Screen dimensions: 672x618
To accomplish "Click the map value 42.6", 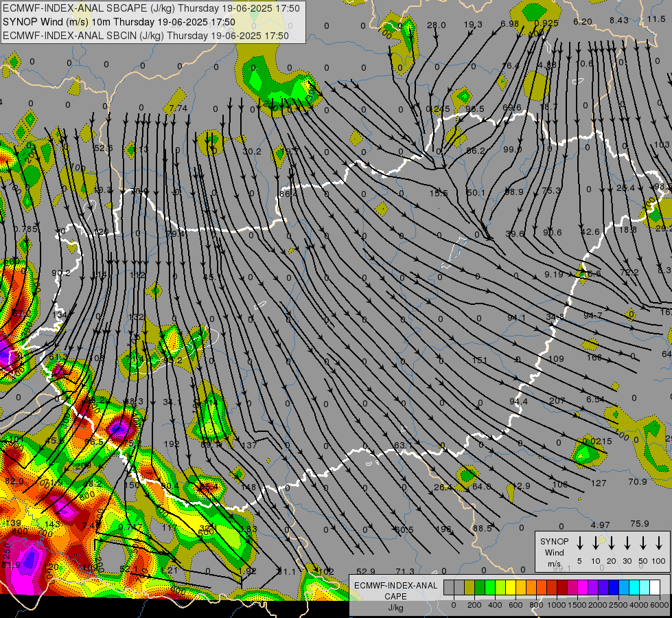I will coord(590,231).
